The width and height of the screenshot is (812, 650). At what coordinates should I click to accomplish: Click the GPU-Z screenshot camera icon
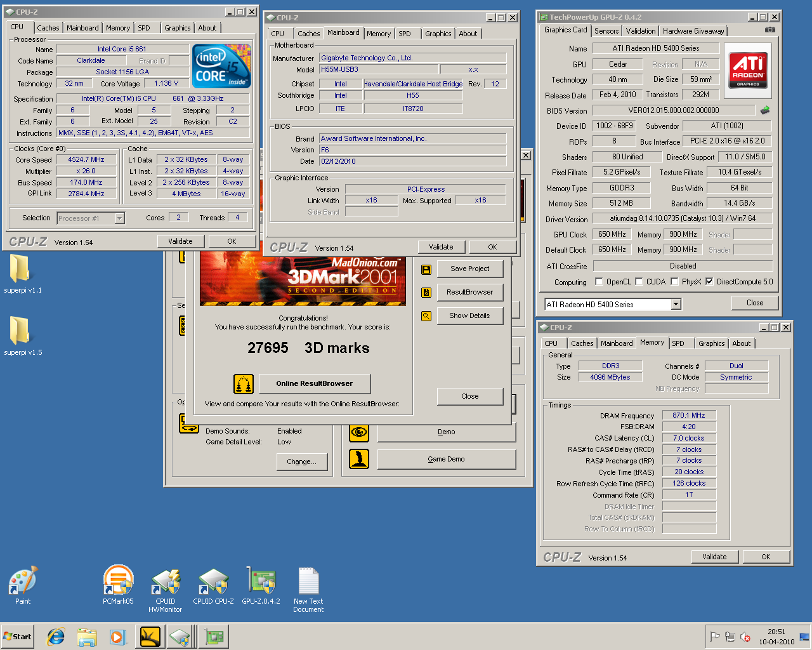click(769, 30)
